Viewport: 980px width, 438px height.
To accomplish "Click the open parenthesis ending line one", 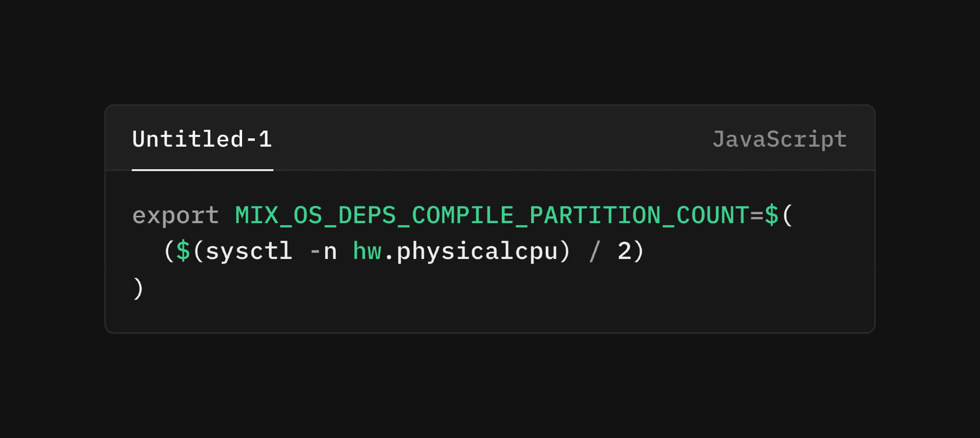I will (x=787, y=215).
